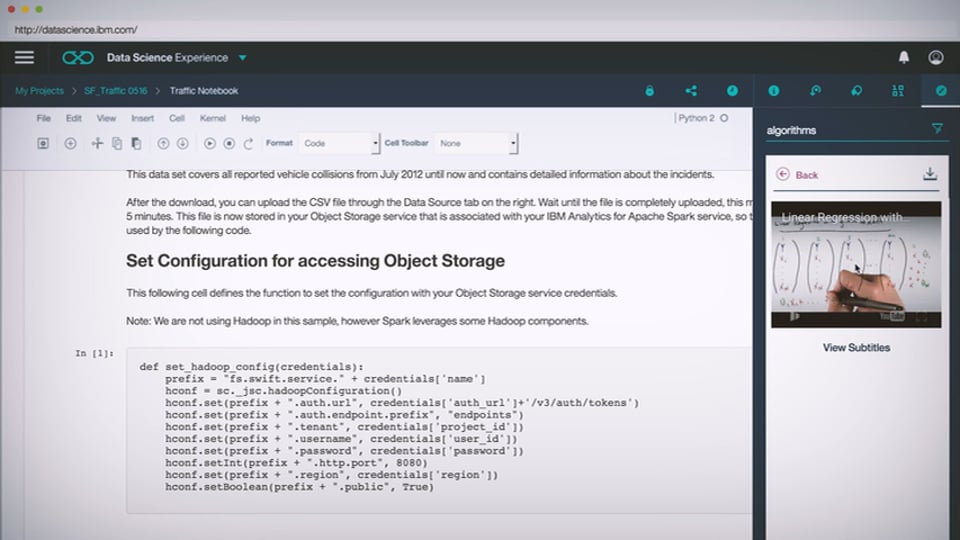Screen dimensions: 960x540
Task: Click the run cell toolbar button
Action: (210, 144)
